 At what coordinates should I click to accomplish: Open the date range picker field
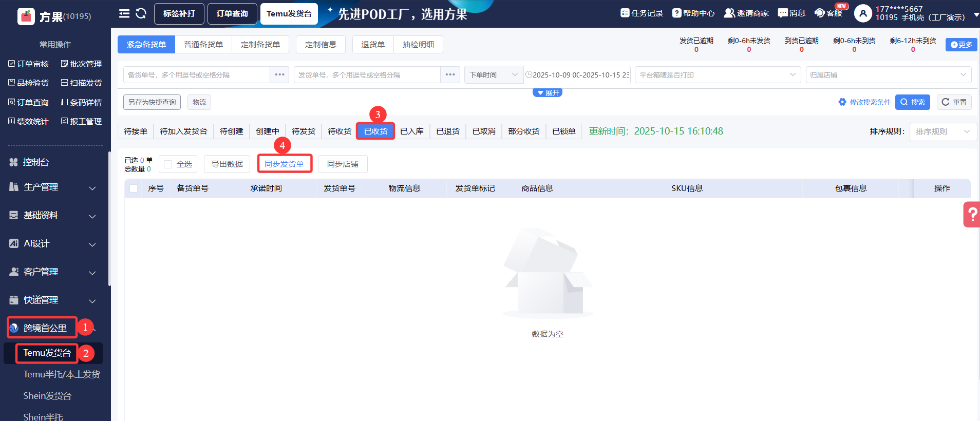577,75
